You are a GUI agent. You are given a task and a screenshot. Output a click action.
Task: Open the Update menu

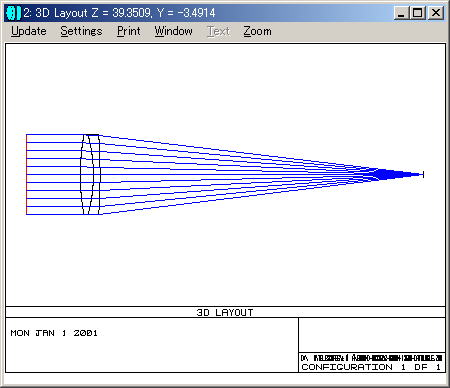29,31
